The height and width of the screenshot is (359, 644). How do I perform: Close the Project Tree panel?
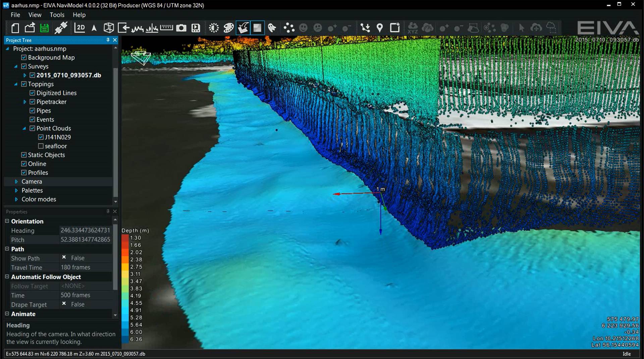tap(115, 40)
